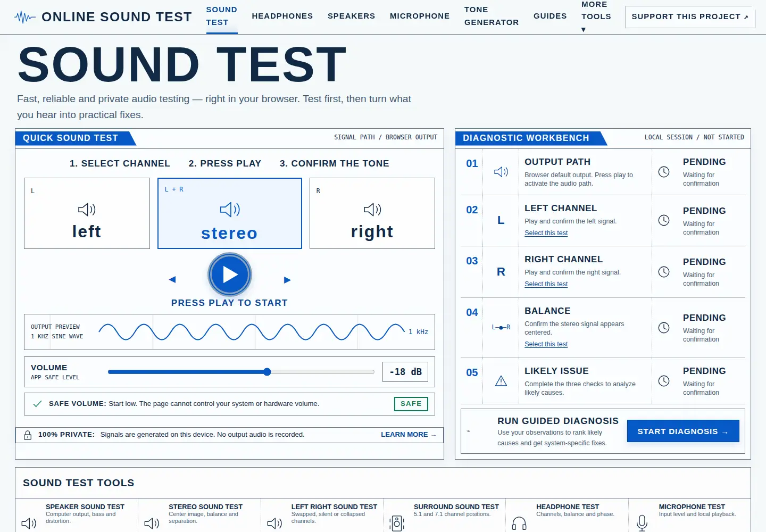The width and height of the screenshot is (766, 532).
Task: Click the waveform logo icon beside Online Sound Test
Action: click(x=25, y=17)
